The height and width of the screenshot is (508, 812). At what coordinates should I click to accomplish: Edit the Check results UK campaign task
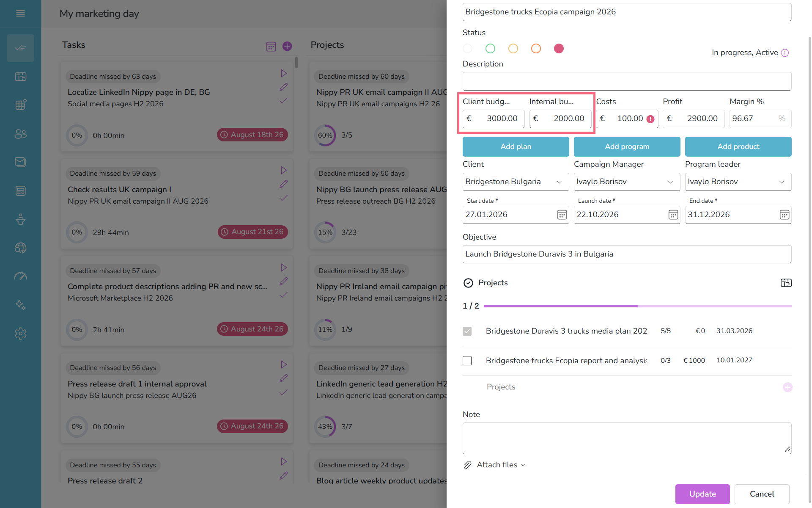tap(283, 184)
